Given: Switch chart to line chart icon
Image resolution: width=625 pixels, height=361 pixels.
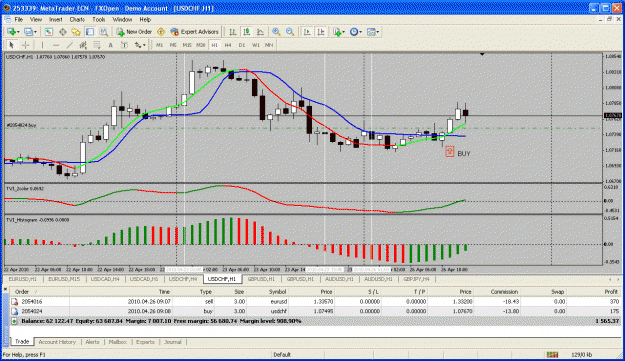Looking at the screenshot, I should click(x=260, y=32).
